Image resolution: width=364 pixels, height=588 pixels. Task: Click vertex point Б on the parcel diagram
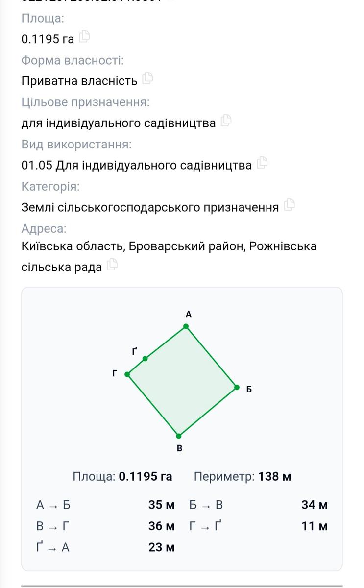237,387
